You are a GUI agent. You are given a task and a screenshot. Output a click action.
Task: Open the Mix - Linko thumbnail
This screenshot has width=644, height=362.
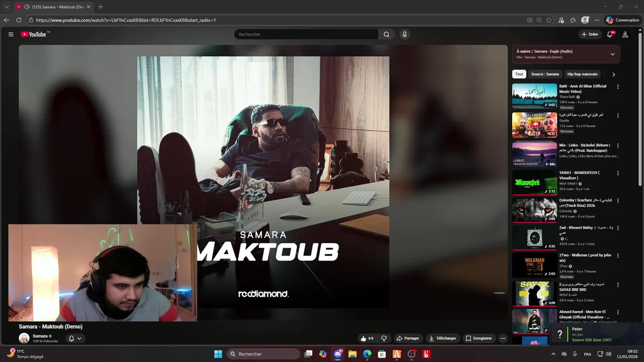tap(534, 154)
